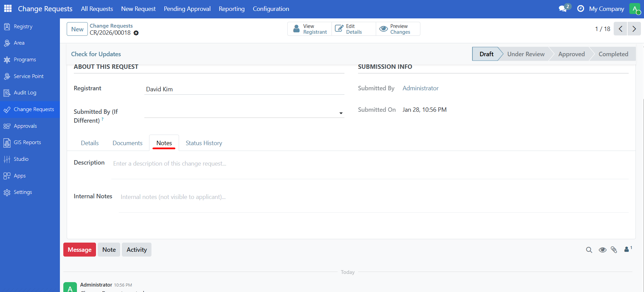Toggle the chatter eye visibility icon
The image size is (644, 292).
tap(602, 250)
